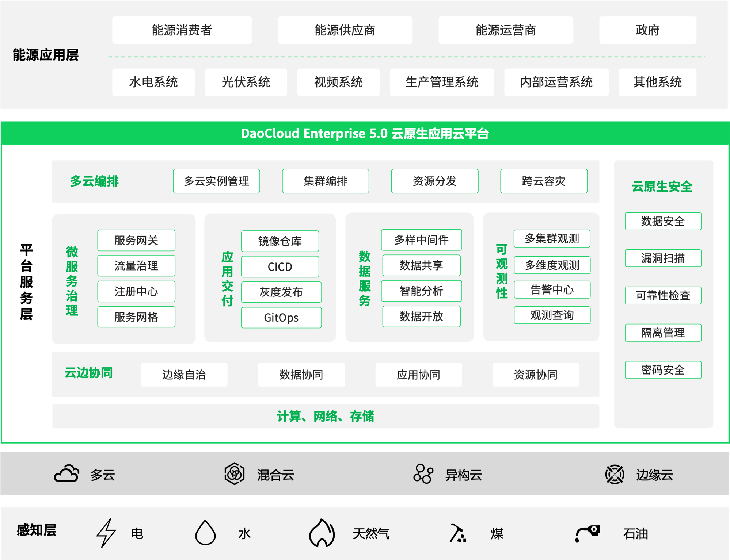The height and width of the screenshot is (560, 730).
Task: Click the flame natural gas icon
Action: pyautogui.click(x=322, y=533)
